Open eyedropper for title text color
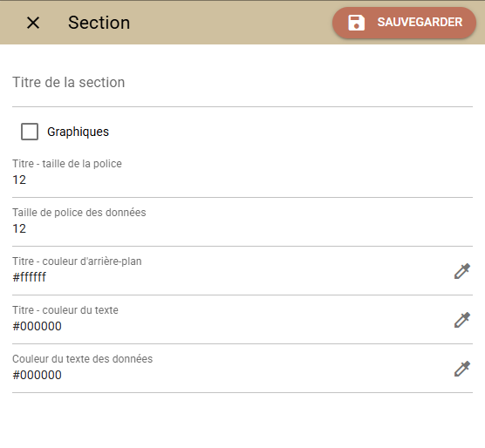 click(x=462, y=320)
